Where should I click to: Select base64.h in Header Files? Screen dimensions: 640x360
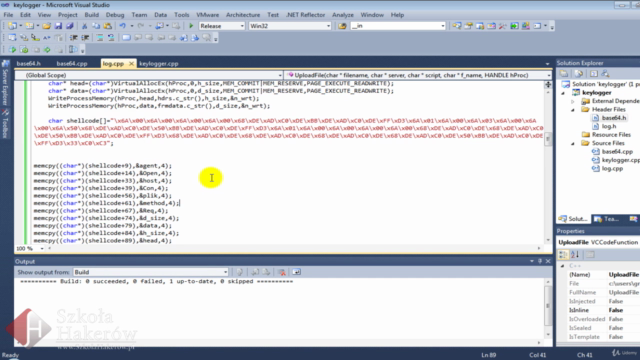613,118
